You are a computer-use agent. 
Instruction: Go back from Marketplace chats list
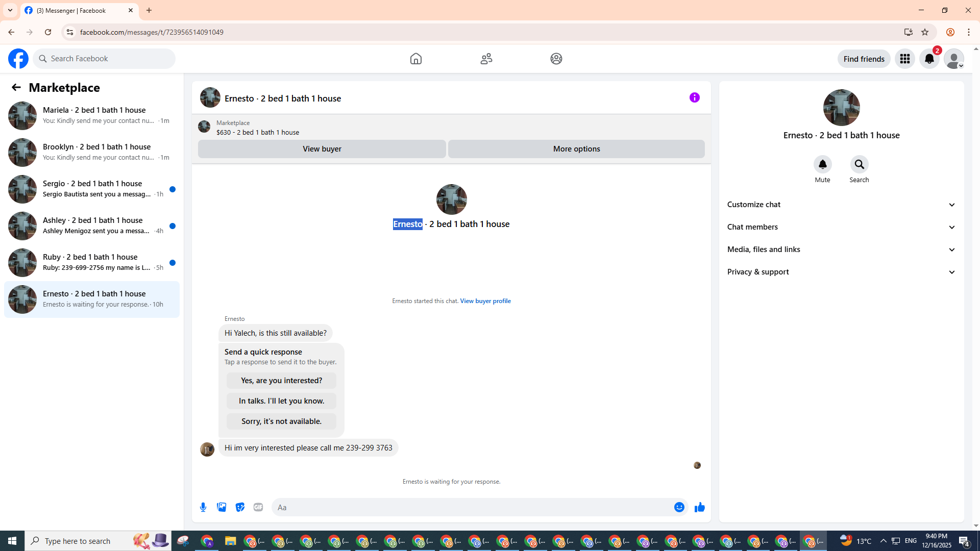click(16, 87)
